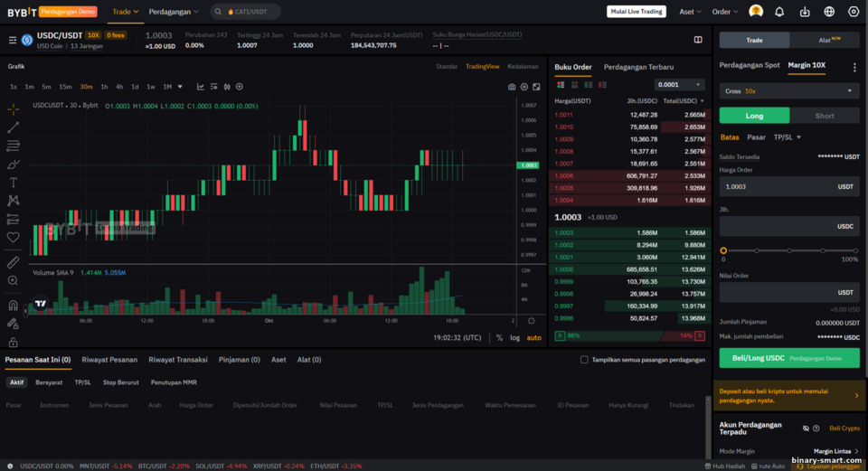The image size is (868, 471).
Task: Open the language globe icon
Action: tap(829, 12)
